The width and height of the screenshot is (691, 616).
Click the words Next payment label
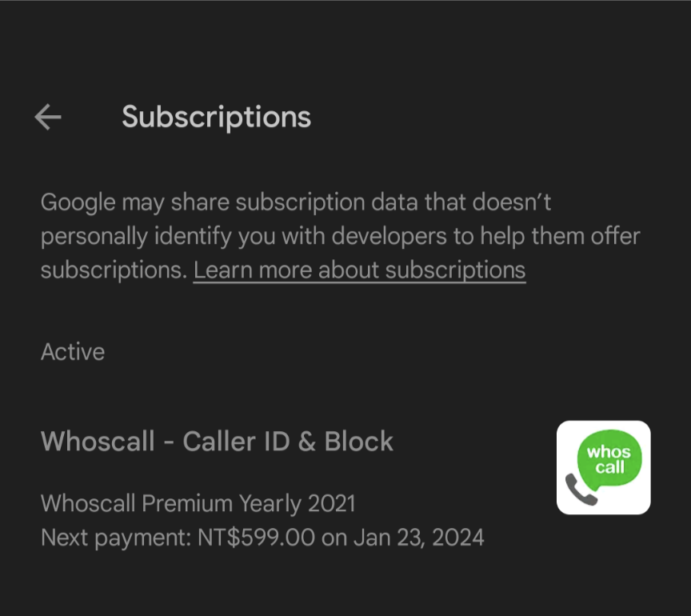115,538
